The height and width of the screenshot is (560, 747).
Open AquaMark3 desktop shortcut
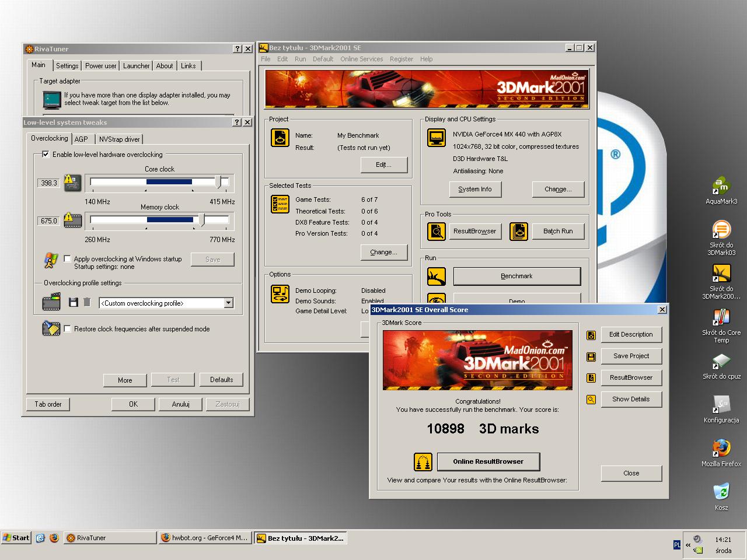(x=721, y=191)
